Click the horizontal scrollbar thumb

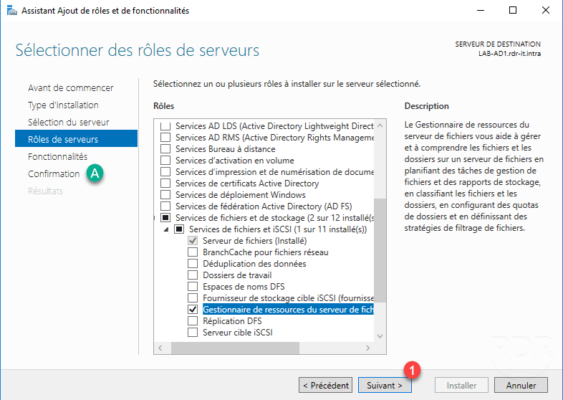coord(235,348)
